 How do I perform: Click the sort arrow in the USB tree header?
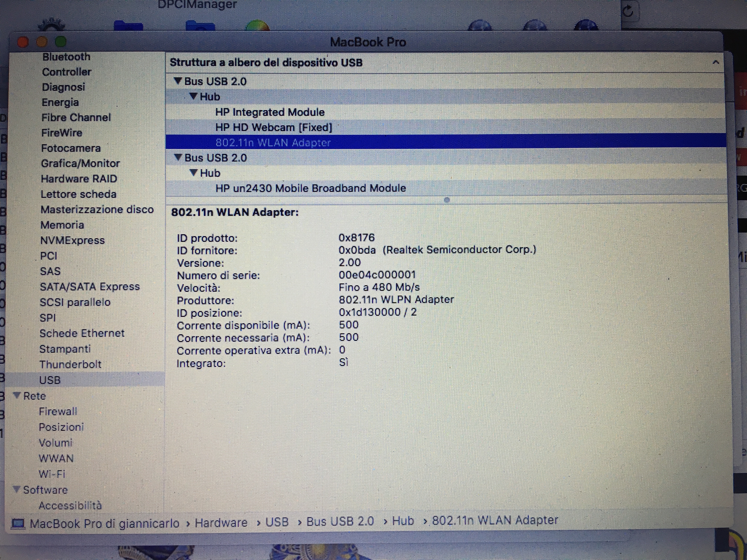[716, 62]
